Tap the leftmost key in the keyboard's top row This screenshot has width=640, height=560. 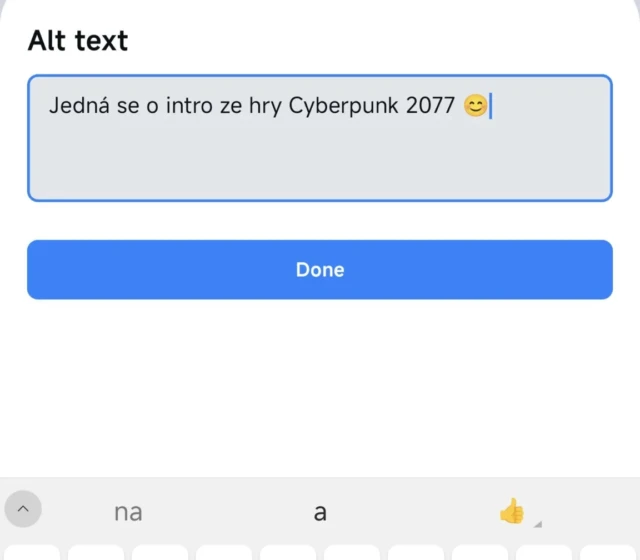coord(30,552)
